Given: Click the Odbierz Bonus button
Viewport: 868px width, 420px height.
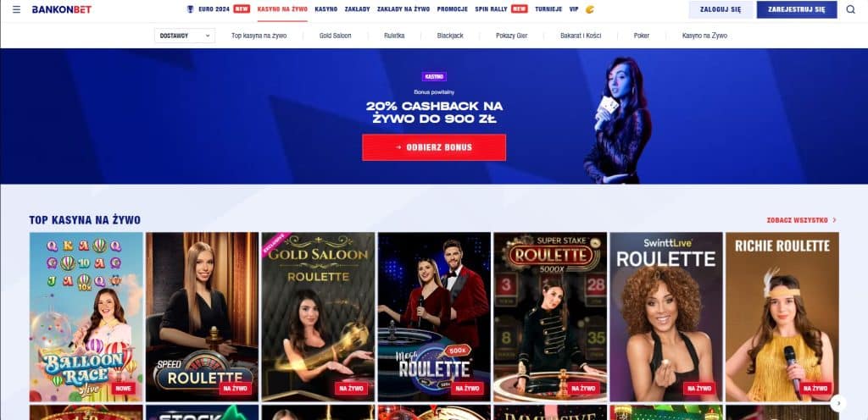Looking at the screenshot, I should [x=434, y=147].
